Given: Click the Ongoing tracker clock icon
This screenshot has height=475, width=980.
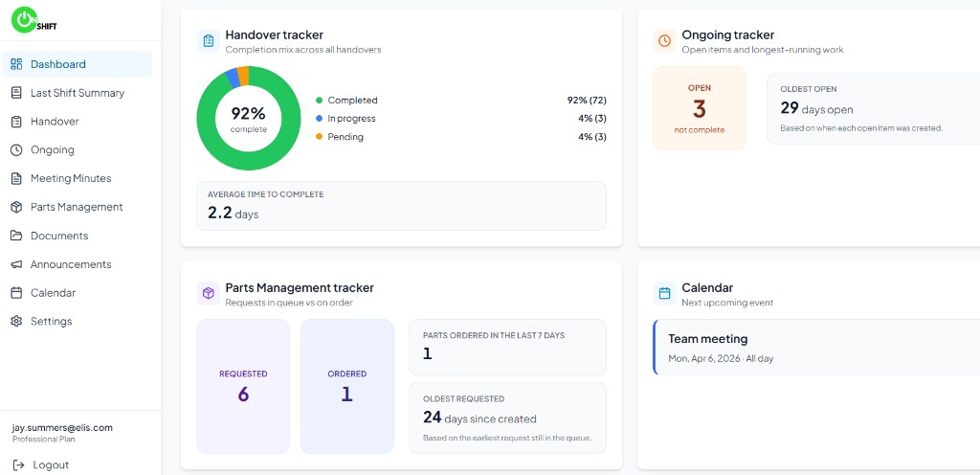Looking at the screenshot, I should [664, 40].
